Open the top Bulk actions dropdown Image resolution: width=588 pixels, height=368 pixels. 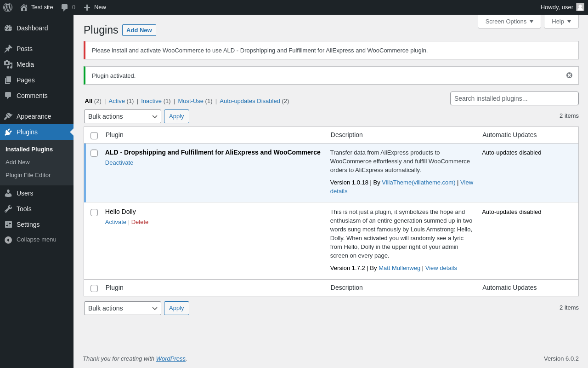(x=122, y=116)
